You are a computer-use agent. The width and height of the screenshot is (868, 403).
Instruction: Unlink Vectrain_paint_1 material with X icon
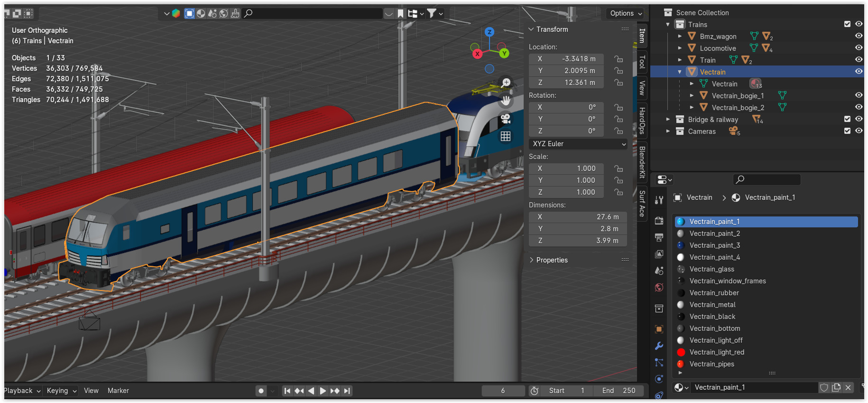[x=848, y=387]
